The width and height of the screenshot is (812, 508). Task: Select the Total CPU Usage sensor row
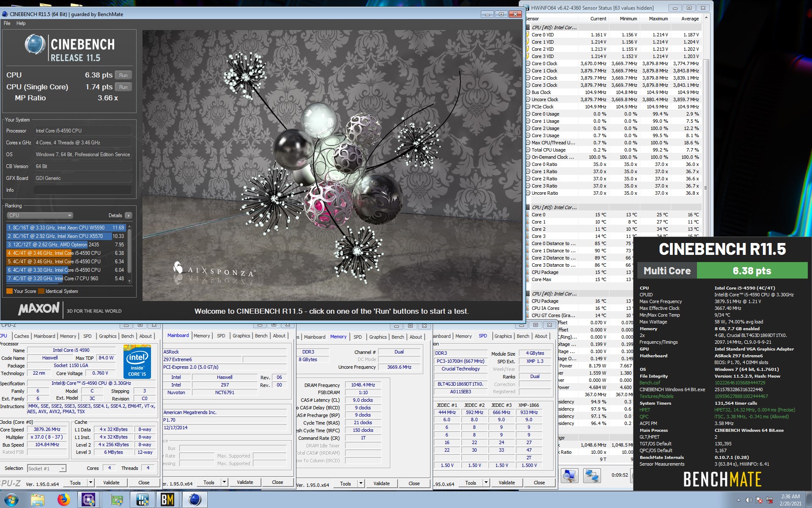tap(614, 150)
